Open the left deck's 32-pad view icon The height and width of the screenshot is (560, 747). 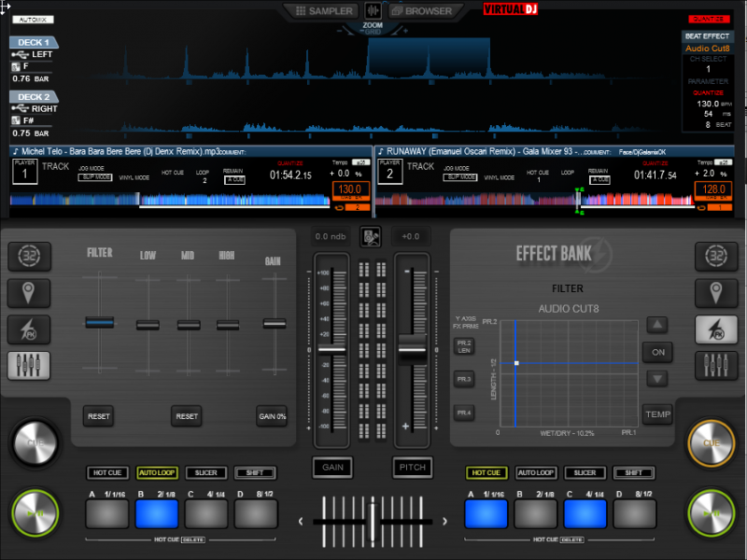29,256
